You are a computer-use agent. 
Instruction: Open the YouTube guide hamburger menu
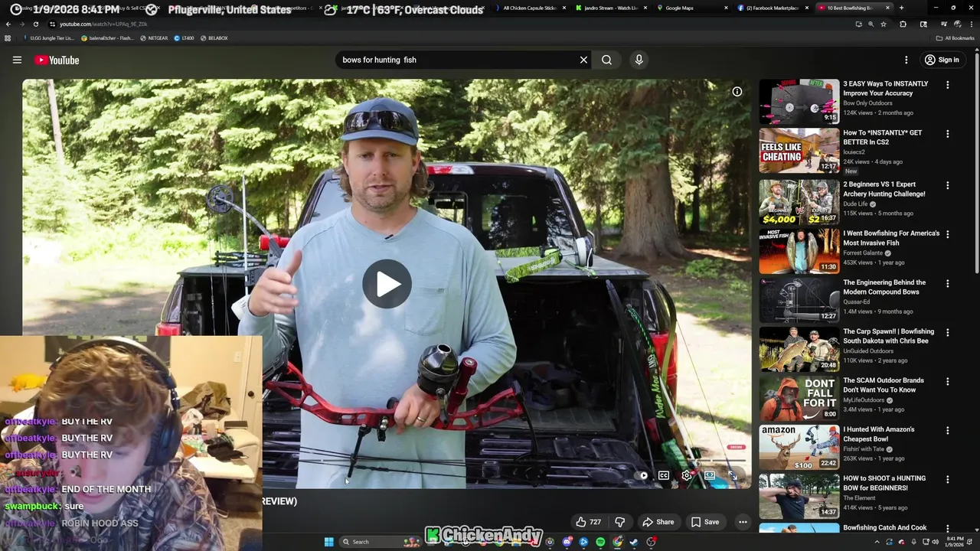tap(17, 60)
